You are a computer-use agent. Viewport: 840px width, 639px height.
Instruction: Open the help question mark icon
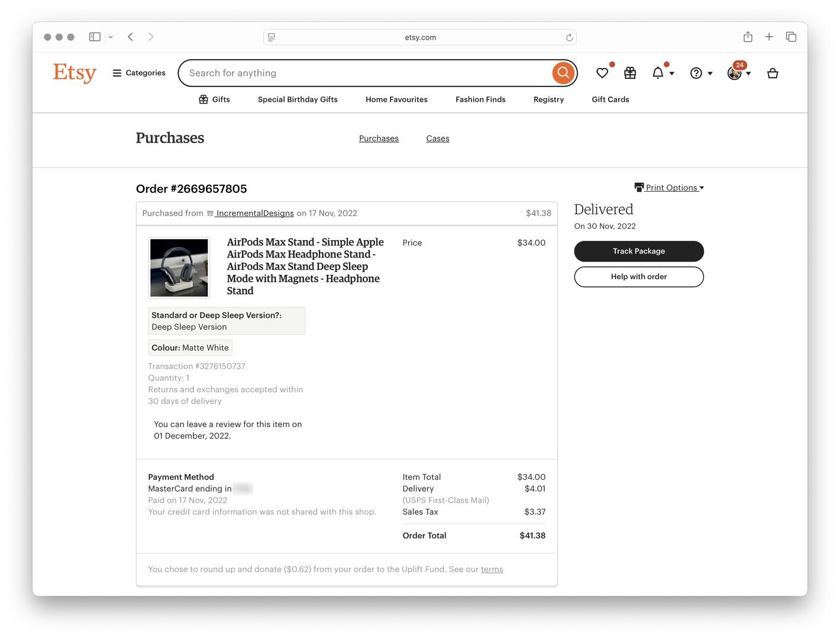[x=696, y=73]
